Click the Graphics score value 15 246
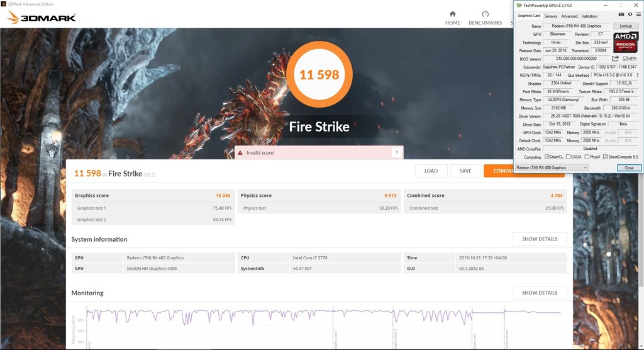 click(x=223, y=195)
